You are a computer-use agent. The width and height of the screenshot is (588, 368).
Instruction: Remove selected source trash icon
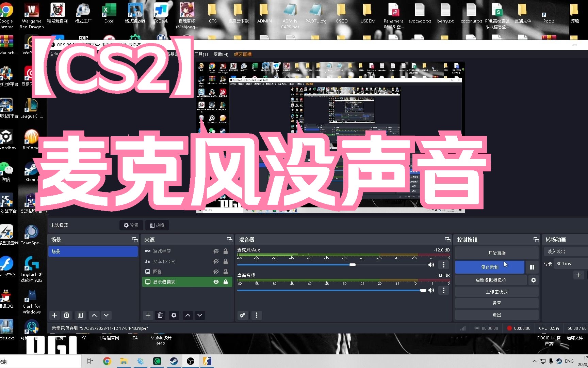click(160, 315)
